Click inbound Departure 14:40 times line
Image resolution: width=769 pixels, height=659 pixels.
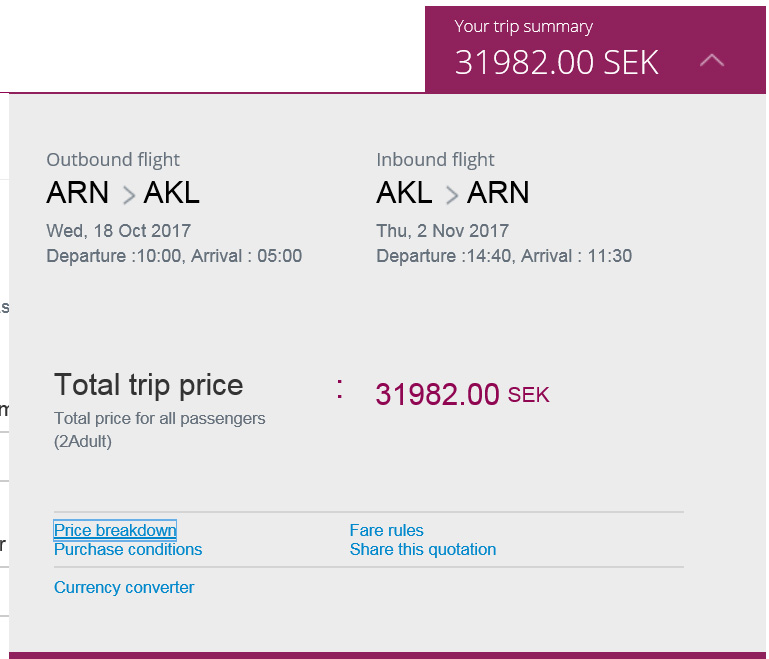(504, 256)
